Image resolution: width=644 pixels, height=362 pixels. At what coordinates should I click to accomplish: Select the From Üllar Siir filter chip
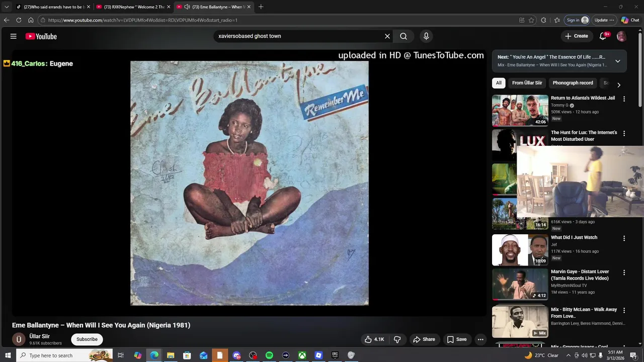(527, 83)
